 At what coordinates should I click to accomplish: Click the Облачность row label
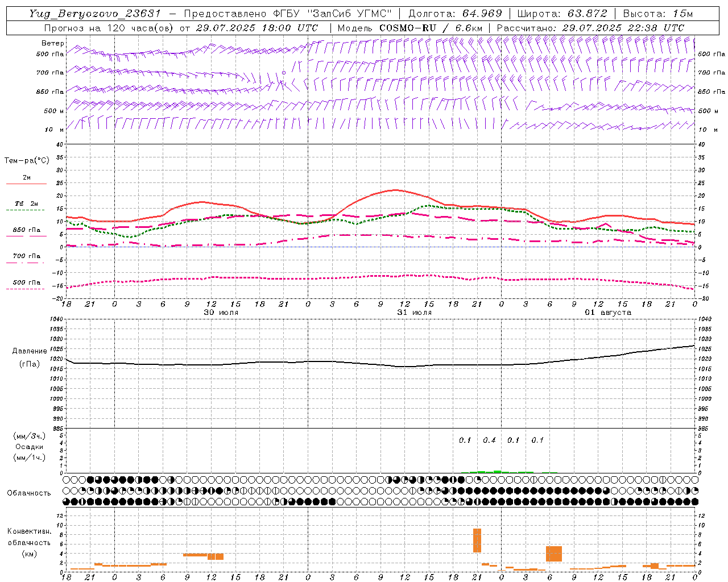pyautogui.click(x=29, y=493)
